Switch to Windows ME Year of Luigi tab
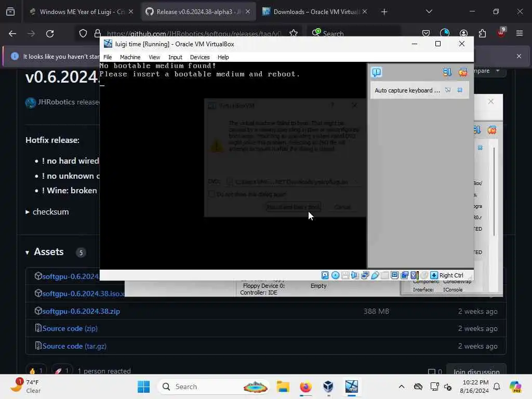 (82, 11)
